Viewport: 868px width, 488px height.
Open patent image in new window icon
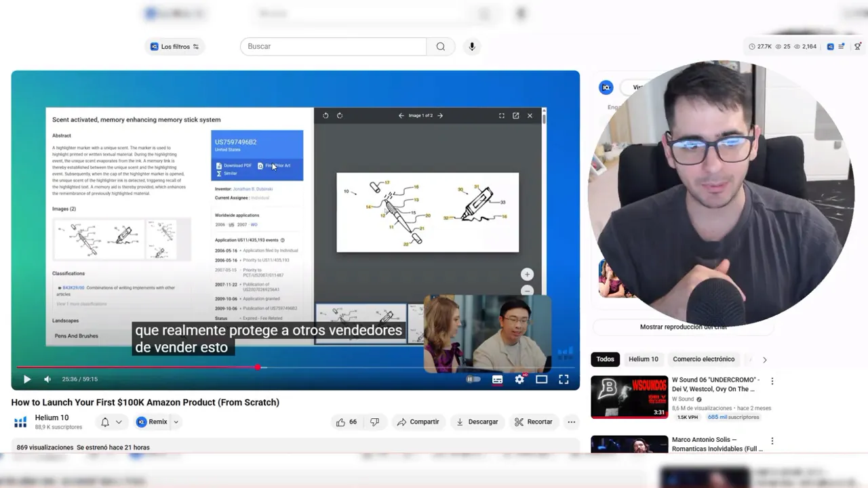tap(515, 116)
